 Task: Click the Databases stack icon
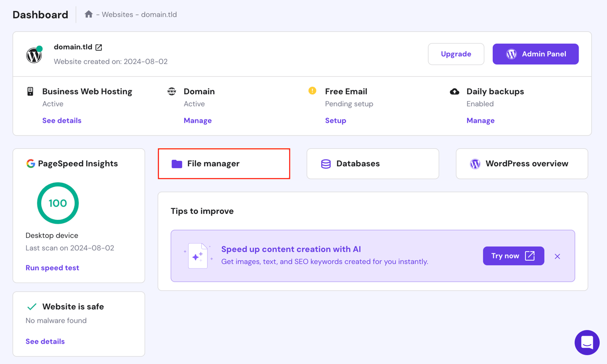coord(326,163)
